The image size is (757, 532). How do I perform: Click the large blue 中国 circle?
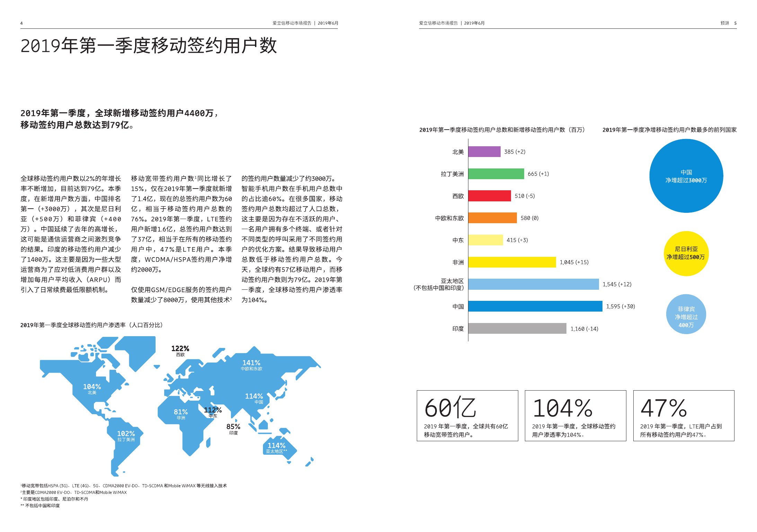click(686, 176)
